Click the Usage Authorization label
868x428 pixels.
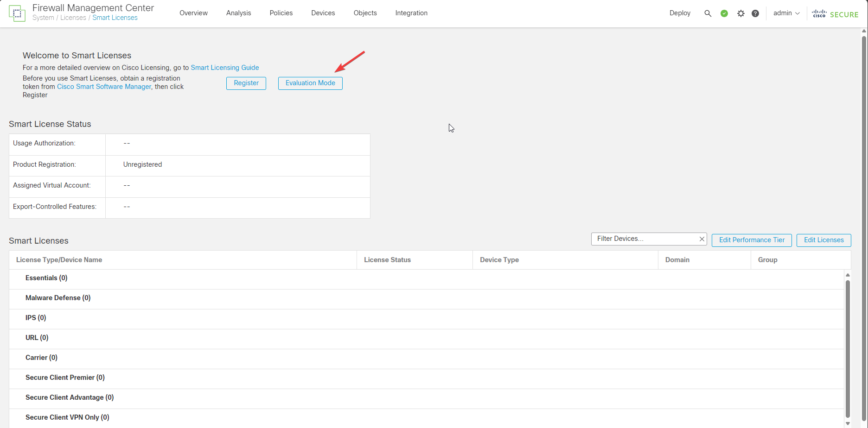tap(44, 143)
